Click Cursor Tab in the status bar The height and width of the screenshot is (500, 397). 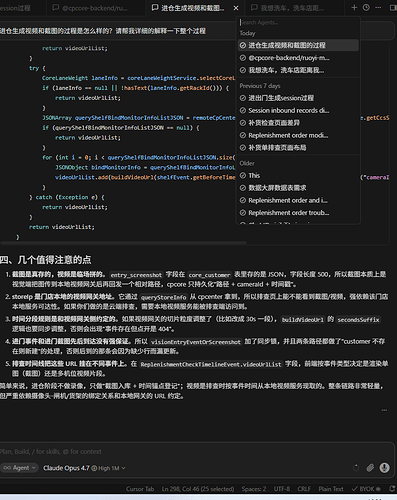pos(140,489)
